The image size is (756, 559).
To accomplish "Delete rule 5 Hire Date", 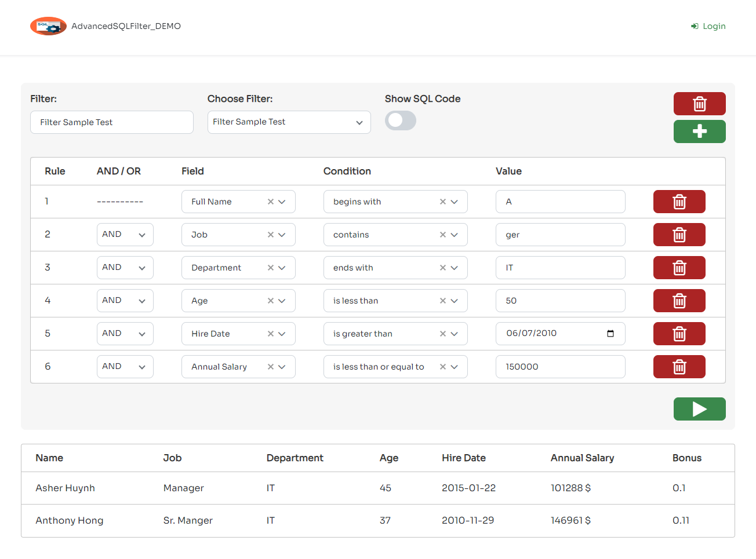I will tap(679, 334).
